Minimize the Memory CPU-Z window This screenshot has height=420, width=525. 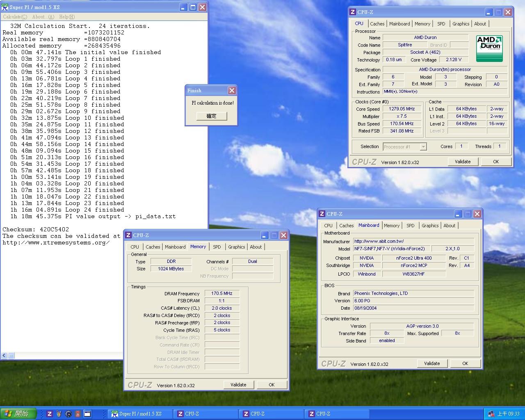pyautogui.click(x=265, y=235)
